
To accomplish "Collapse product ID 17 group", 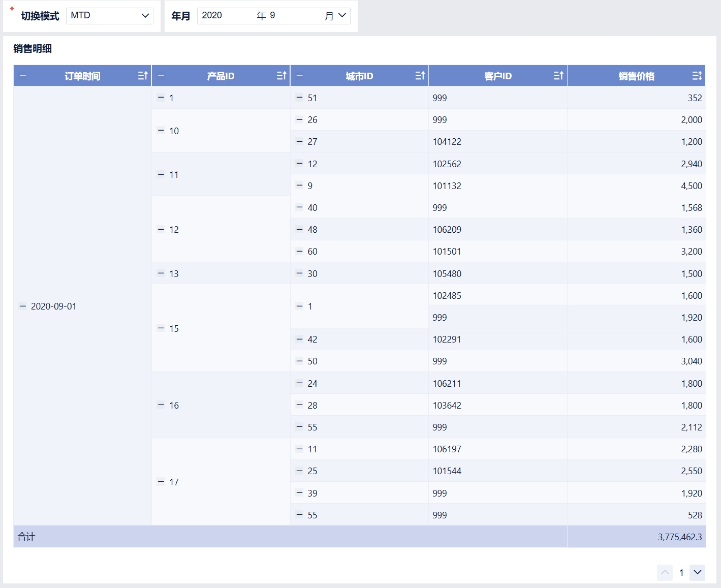I will point(161,482).
